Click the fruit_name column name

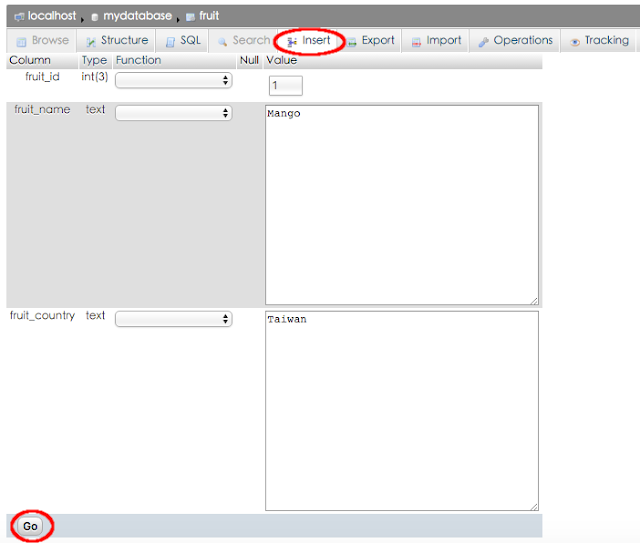pyautogui.click(x=42, y=110)
